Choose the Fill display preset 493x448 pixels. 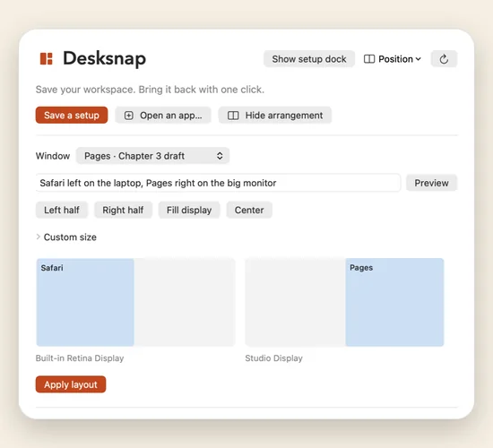[189, 210]
